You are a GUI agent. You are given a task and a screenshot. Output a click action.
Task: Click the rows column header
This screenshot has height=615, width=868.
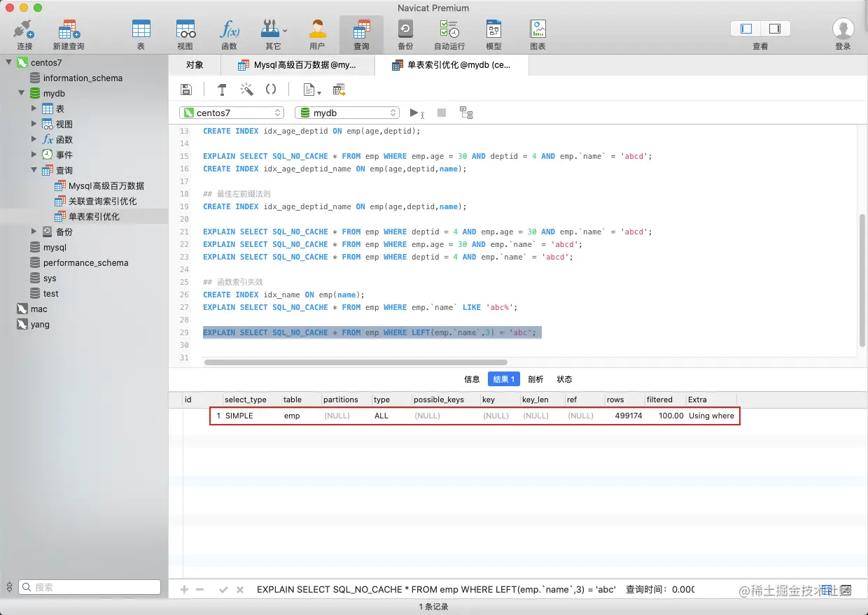coord(624,400)
